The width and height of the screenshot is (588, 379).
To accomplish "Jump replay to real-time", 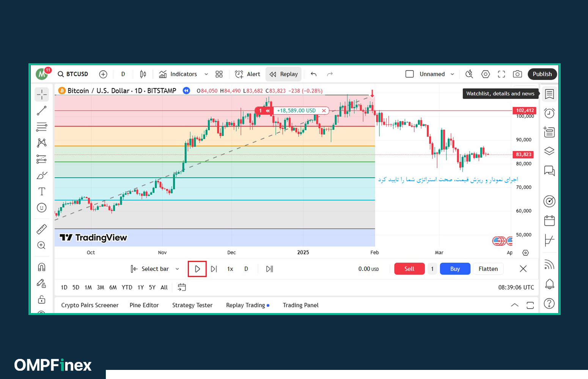I will (270, 269).
